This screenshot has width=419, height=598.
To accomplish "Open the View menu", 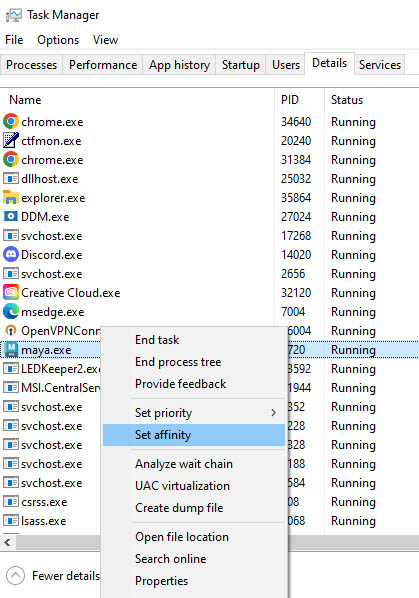I will tap(106, 40).
